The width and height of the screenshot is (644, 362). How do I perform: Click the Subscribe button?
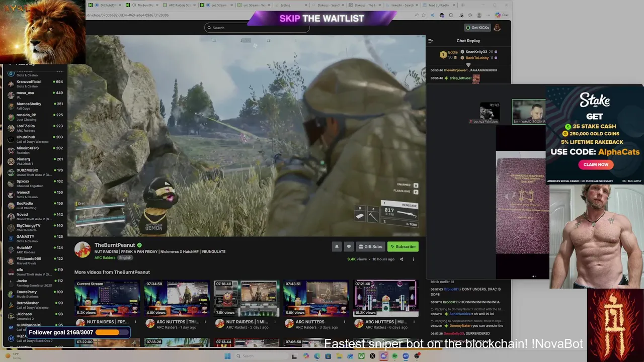point(403,246)
